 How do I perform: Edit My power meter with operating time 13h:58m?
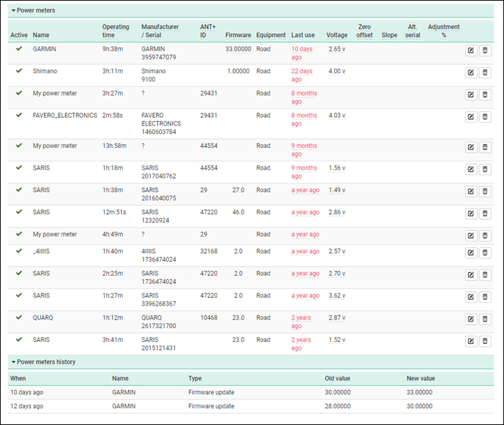click(x=471, y=147)
